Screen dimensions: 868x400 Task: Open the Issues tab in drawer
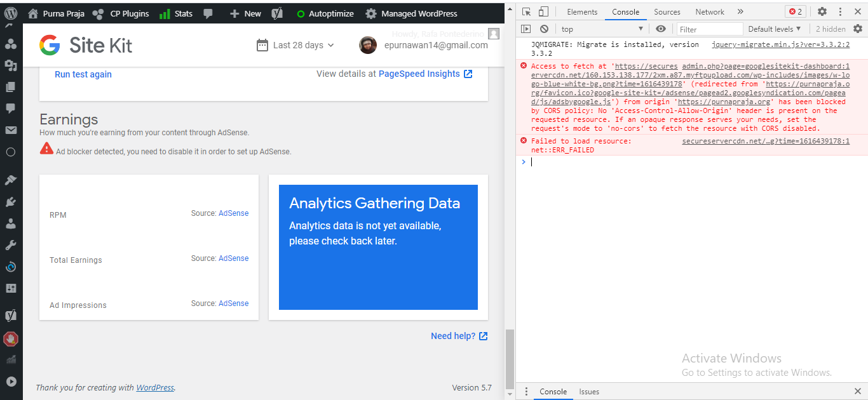pyautogui.click(x=589, y=392)
